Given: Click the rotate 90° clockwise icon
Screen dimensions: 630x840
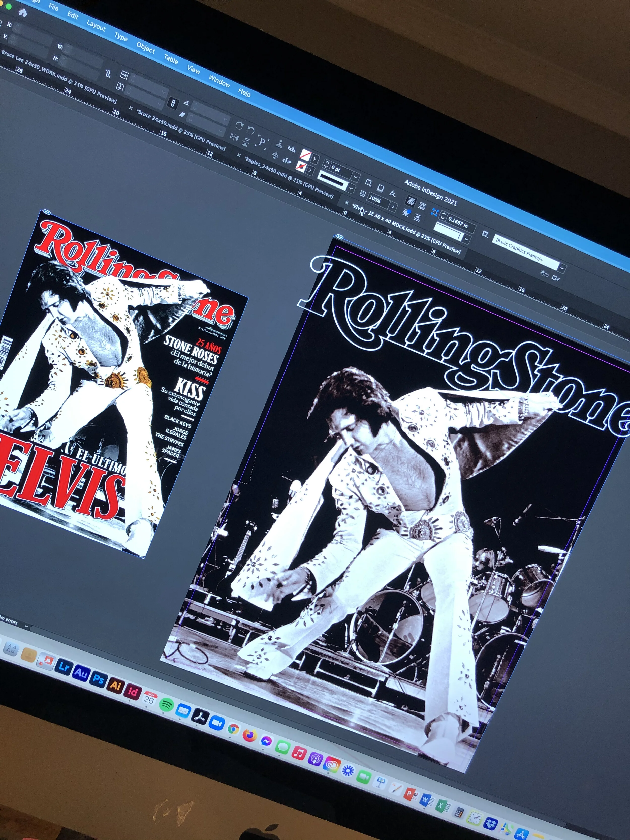Looking at the screenshot, I should tap(239, 125).
